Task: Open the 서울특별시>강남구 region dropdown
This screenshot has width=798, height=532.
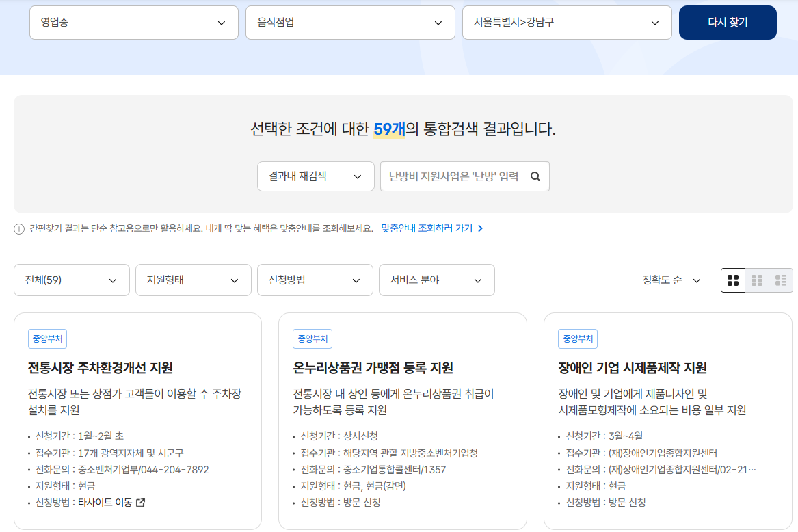Action: click(x=567, y=23)
